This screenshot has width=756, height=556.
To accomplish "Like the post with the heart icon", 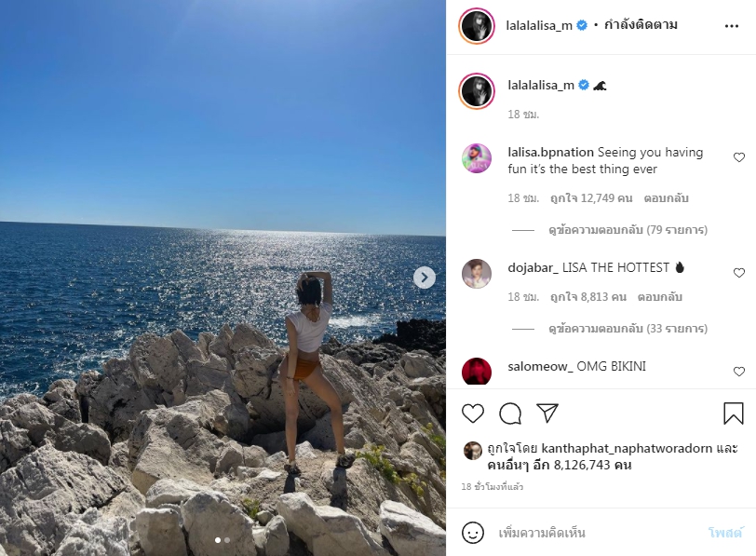I will tap(473, 414).
